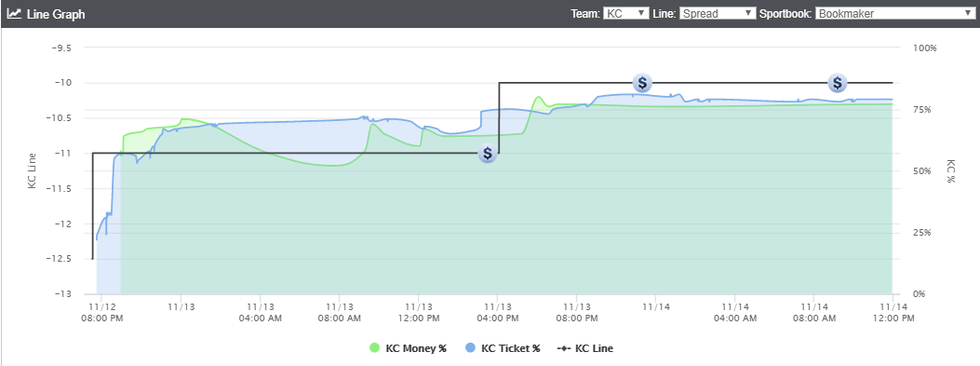
Task: Click the -9.5 left axis label
Action: point(61,47)
